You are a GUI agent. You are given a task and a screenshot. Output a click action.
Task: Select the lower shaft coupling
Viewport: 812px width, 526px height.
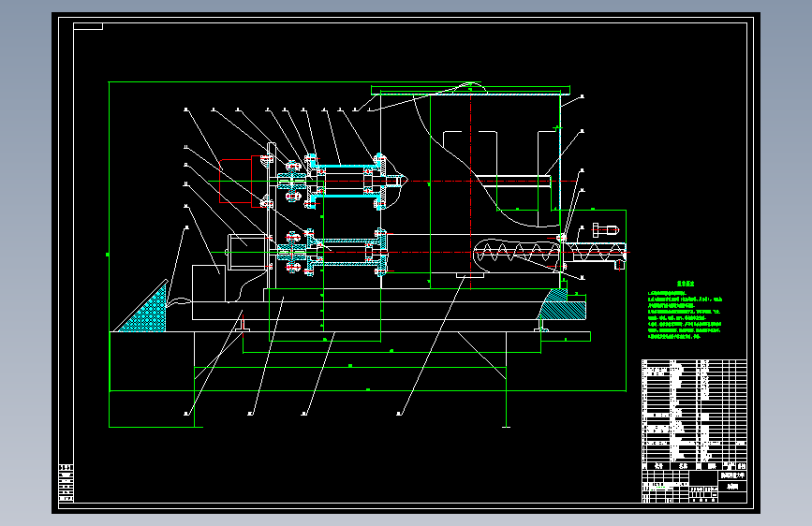click(291, 253)
